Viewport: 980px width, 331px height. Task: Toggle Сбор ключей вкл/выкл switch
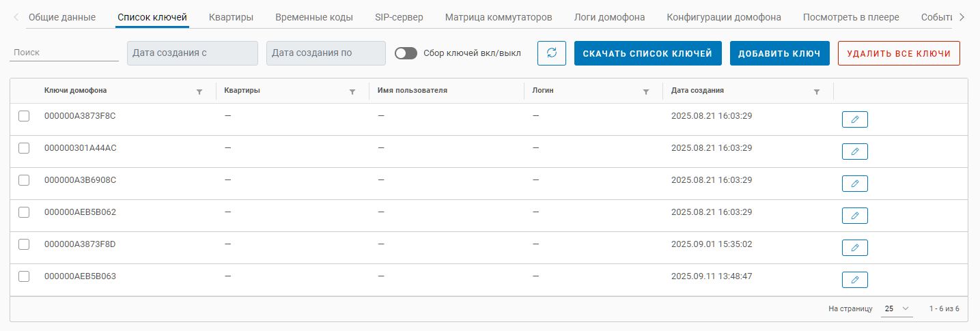406,53
